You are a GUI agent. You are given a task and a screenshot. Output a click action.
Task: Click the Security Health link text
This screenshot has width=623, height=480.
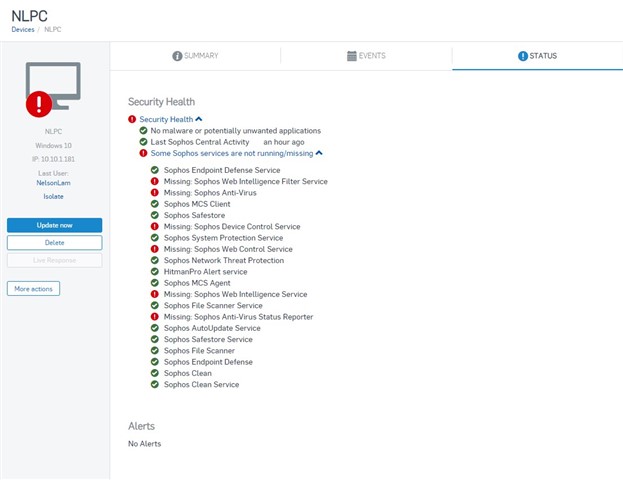(166, 119)
